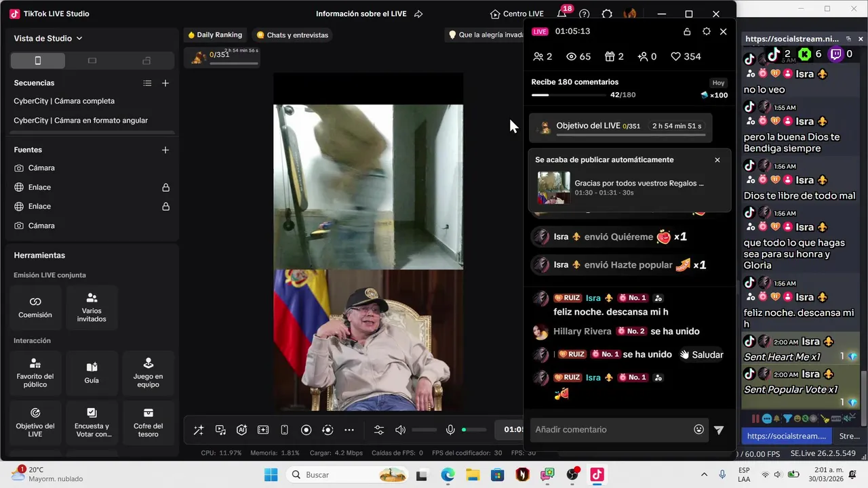Screen dimensions: 868x488
Task: Dismiss the auto-published clip notification
Action: (x=717, y=160)
